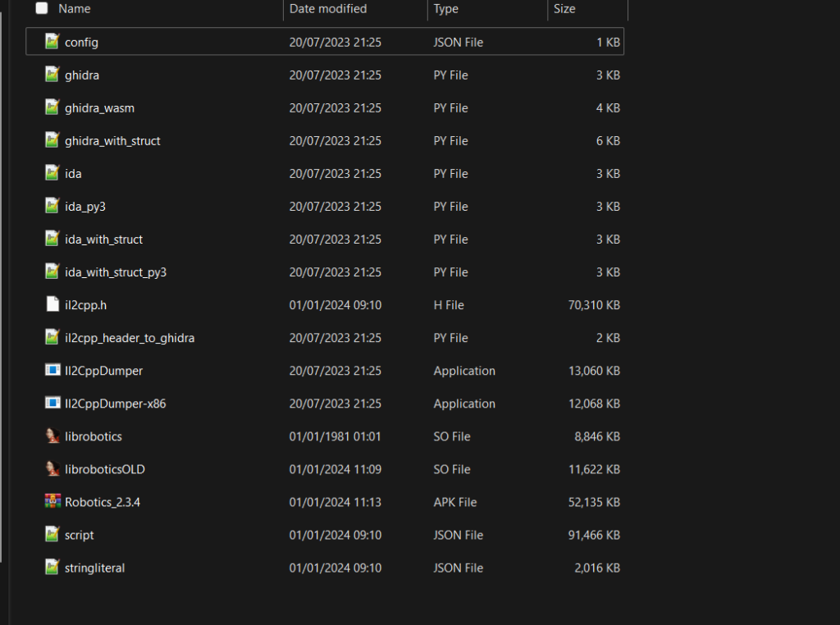The width and height of the screenshot is (840, 625).
Task: Select the ghidra PY file icon
Action: pyautogui.click(x=52, y=75)
